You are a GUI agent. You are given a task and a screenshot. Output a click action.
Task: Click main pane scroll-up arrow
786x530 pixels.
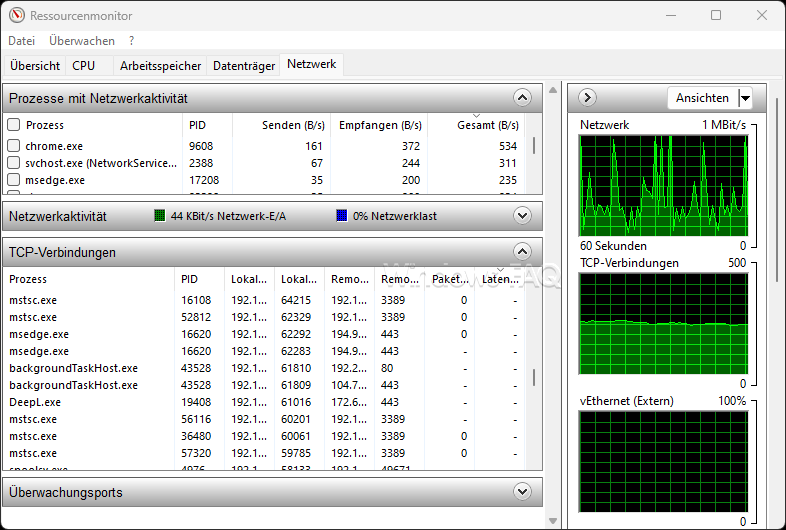[553, 90]
